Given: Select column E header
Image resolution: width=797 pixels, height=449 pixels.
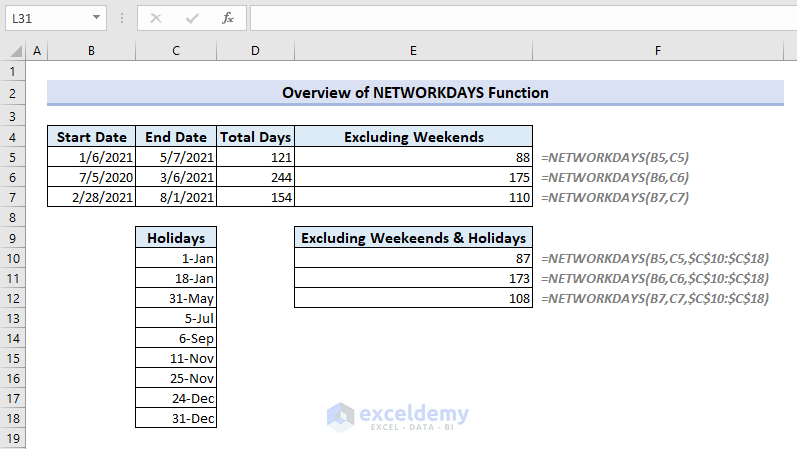Looking at the screenshot, I should [413, 51].
